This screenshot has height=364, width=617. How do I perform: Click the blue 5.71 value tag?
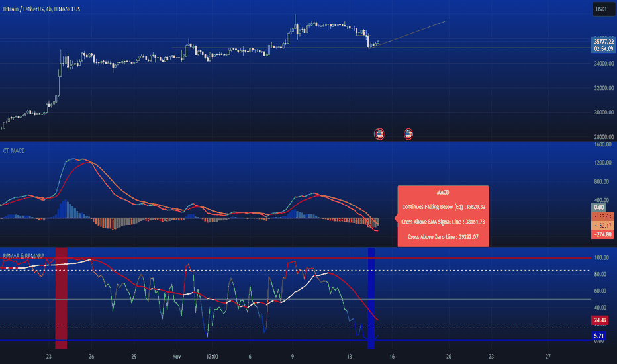pos(599,336)
